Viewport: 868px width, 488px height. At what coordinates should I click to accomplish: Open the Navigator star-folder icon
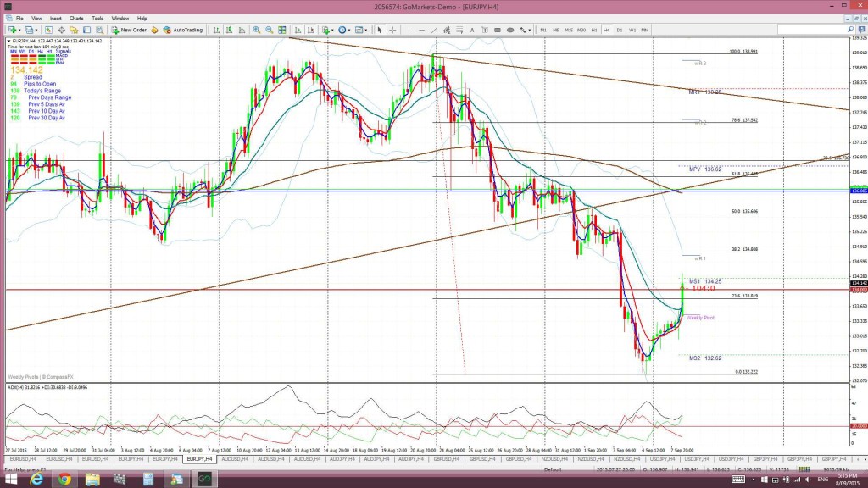click(75, 30)
